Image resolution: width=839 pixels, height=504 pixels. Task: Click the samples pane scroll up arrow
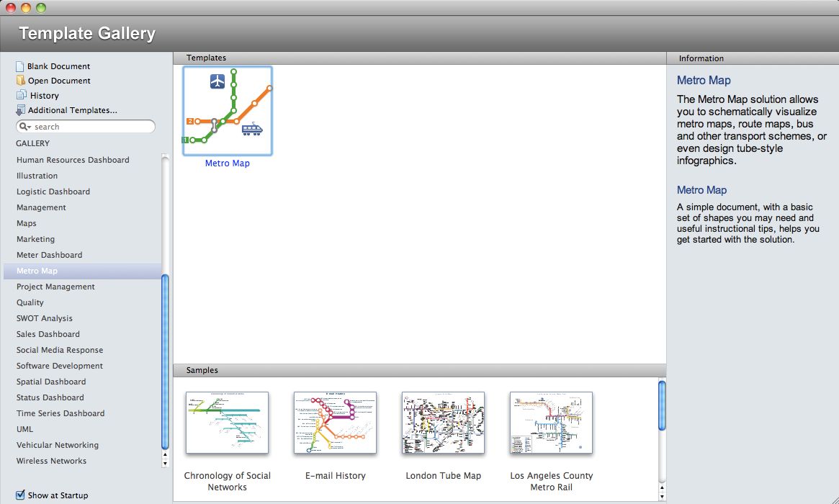(x=662, y=487)
